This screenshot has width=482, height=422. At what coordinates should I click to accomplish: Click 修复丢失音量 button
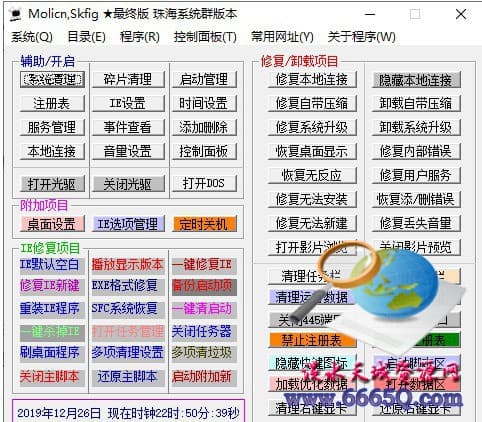point(416,223)
